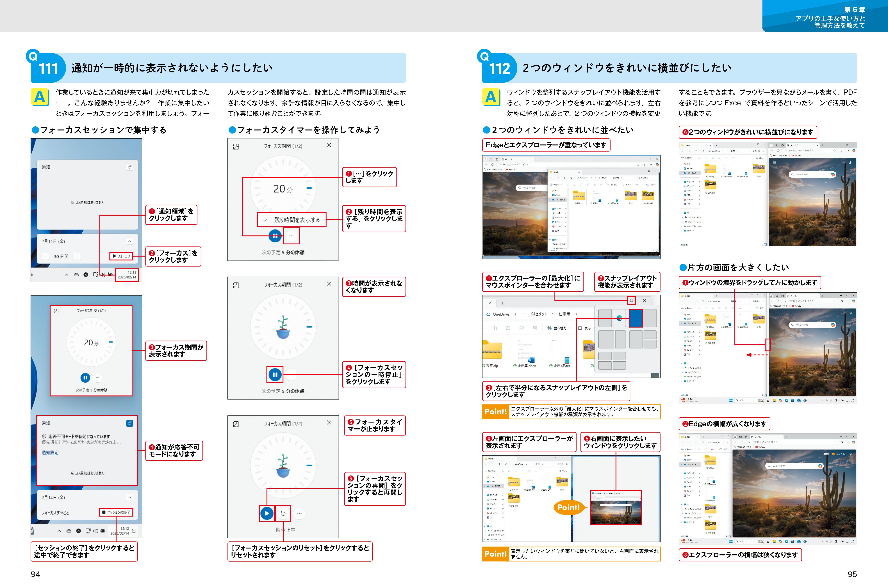Expand 一部 - 個人用 node beside Edge thumbnail
The width and height of the screenshot is (888, 588).
[485, 486]
